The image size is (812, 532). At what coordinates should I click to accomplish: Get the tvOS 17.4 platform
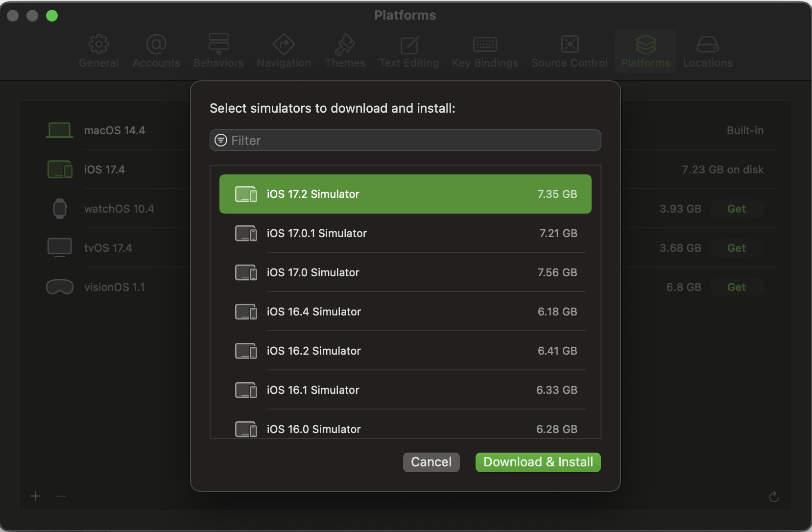coord(736,248)
